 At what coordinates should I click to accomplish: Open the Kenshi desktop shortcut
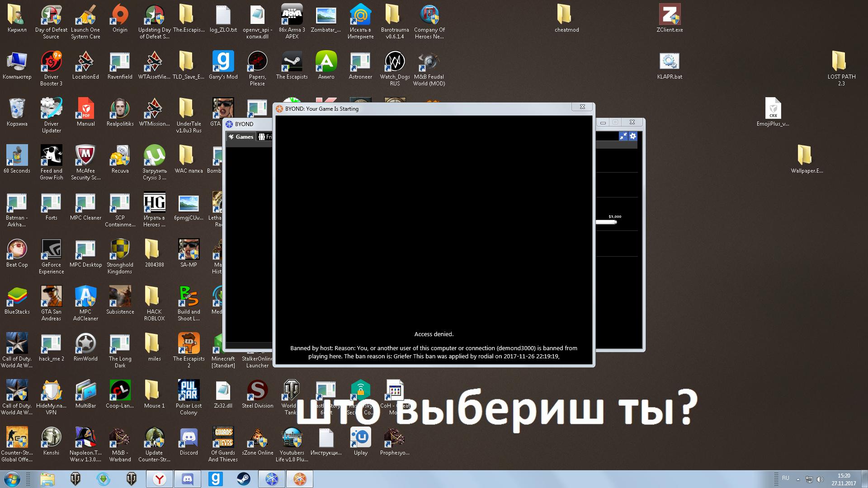pos(51,441)
